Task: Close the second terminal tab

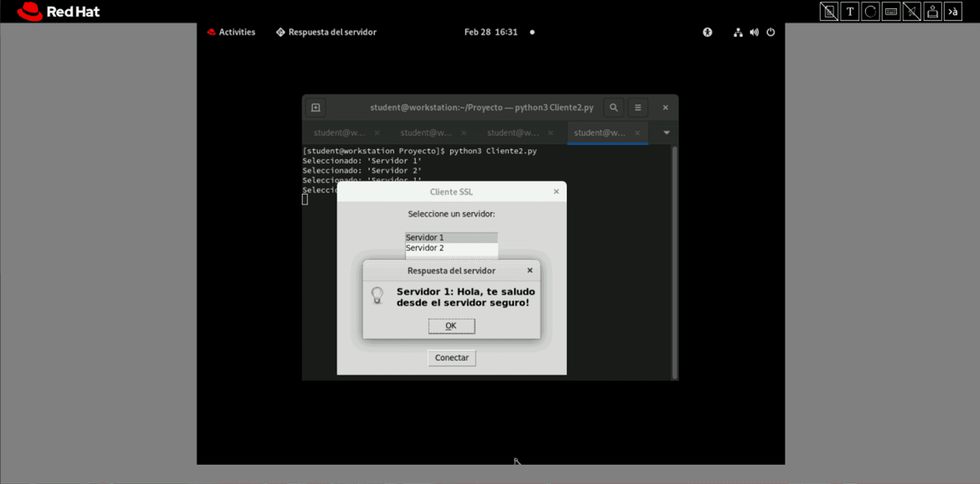Action: [464, 133]
